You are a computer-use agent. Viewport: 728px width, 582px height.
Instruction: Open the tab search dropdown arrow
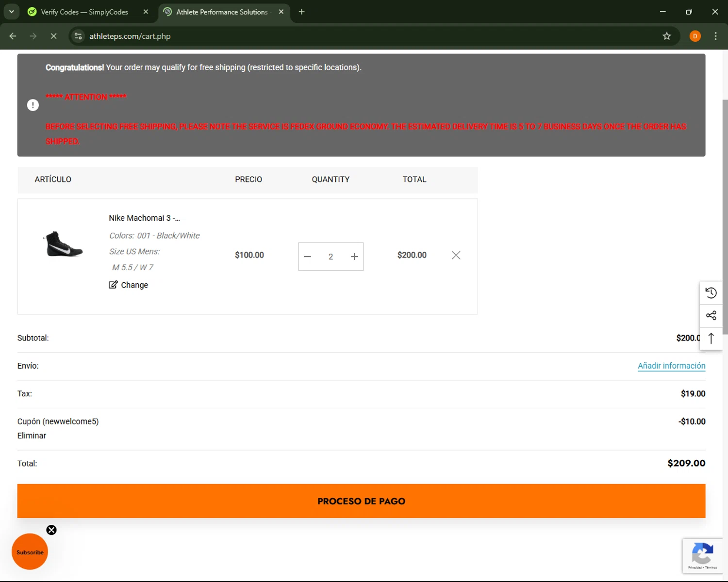coord(12,12)
